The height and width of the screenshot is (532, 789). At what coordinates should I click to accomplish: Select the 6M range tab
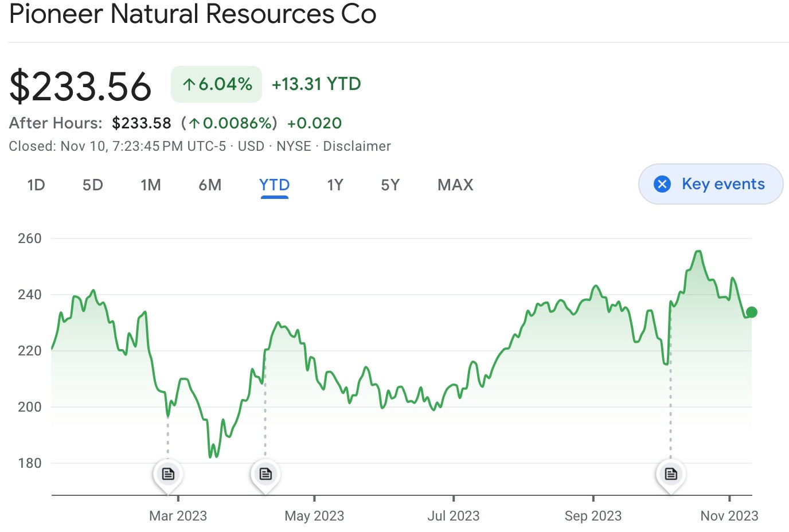pos(210,185)
